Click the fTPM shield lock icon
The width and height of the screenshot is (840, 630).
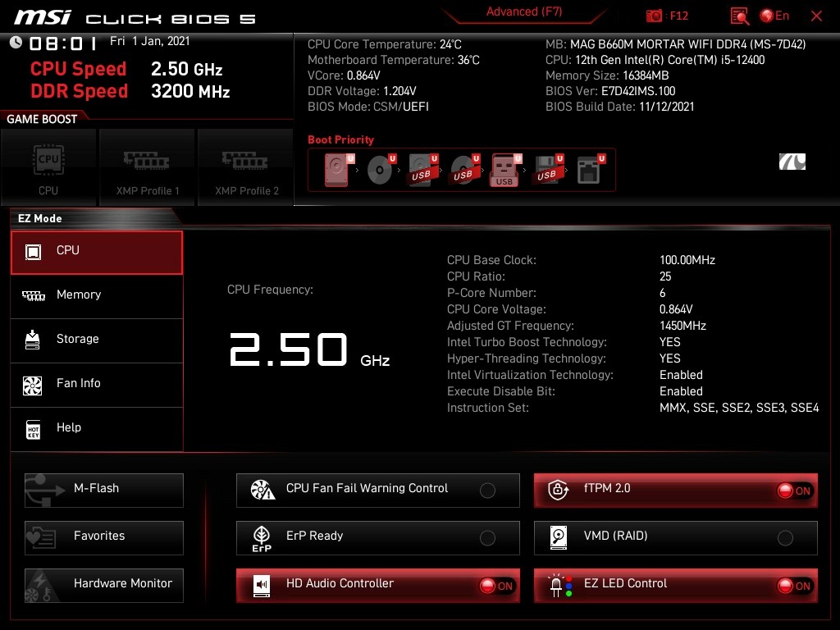pyautogui.click(x=558, y=490)
